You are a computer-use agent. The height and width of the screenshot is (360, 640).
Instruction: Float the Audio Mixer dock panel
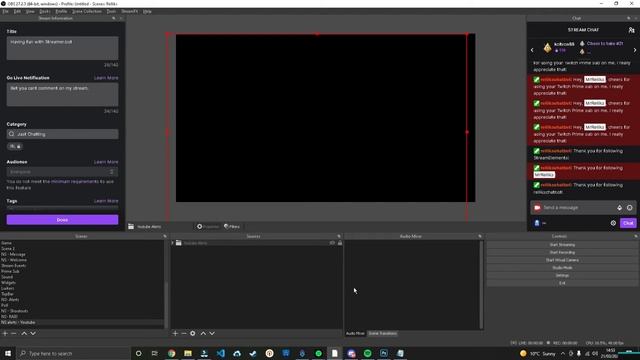click(480, 236)
